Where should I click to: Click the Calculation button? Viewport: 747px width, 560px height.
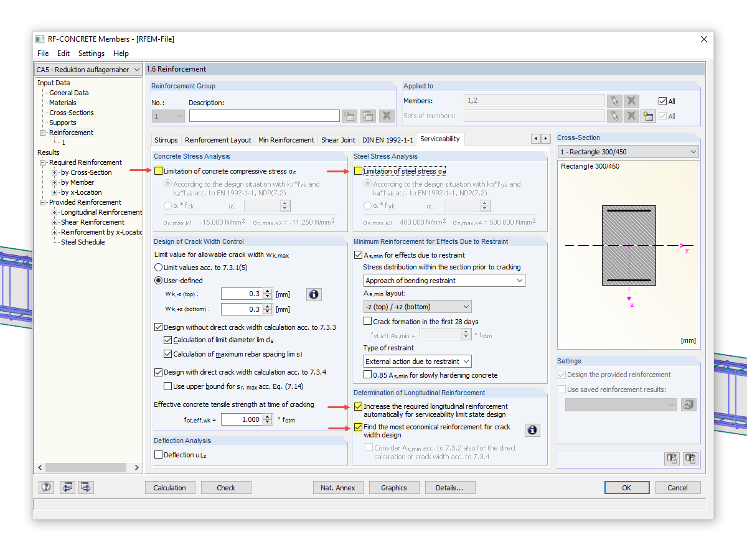[x=170, y=488]
